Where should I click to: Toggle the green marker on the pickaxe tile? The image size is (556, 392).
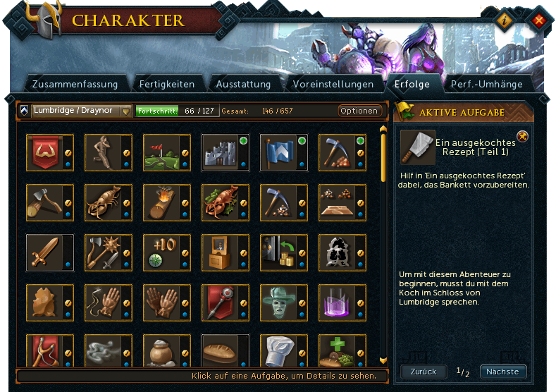coord(360,141)
